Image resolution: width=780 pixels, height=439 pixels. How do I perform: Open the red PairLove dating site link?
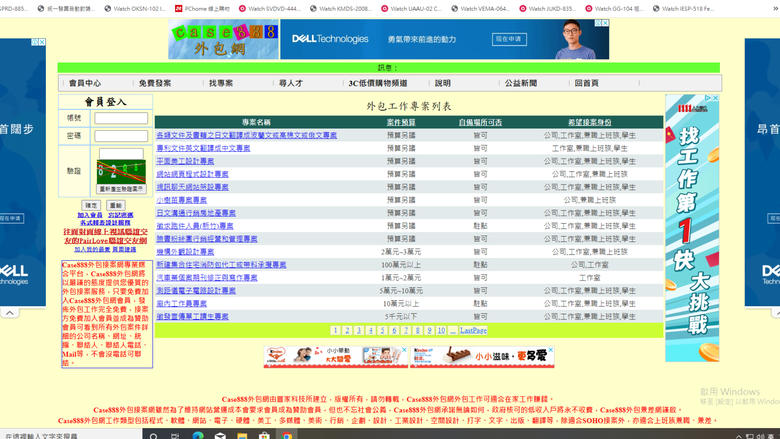[105, 236]
